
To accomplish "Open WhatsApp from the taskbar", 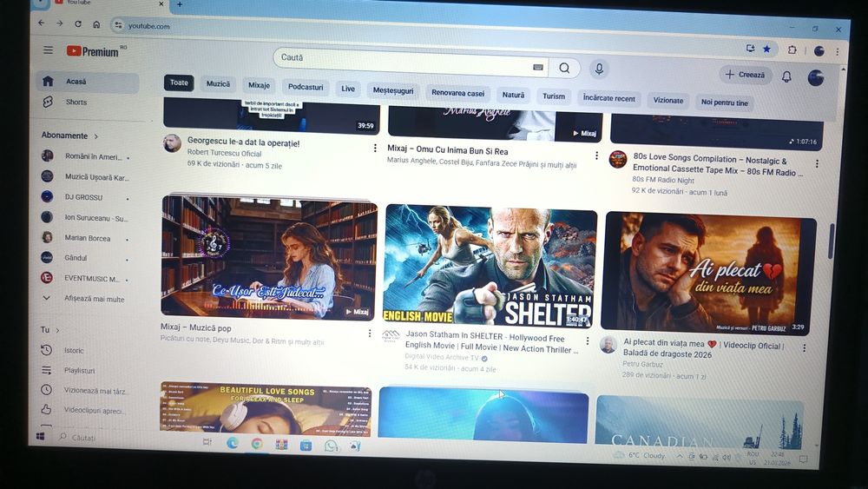I will click(331, 446).
